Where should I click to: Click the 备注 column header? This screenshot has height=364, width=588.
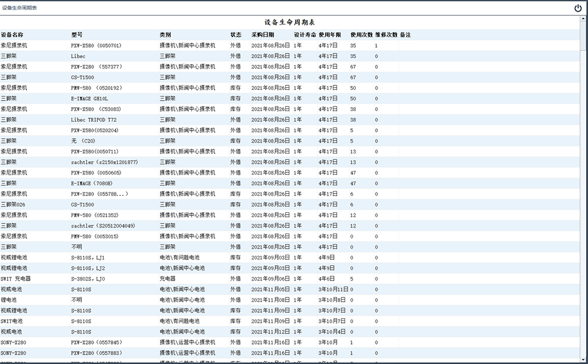[x=405, y=35]
